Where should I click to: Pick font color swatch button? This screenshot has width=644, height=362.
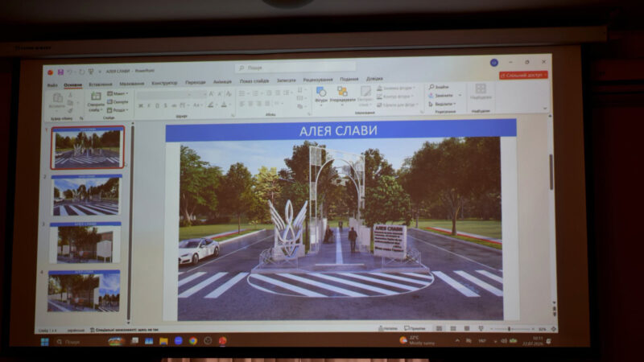coord(224,105)
